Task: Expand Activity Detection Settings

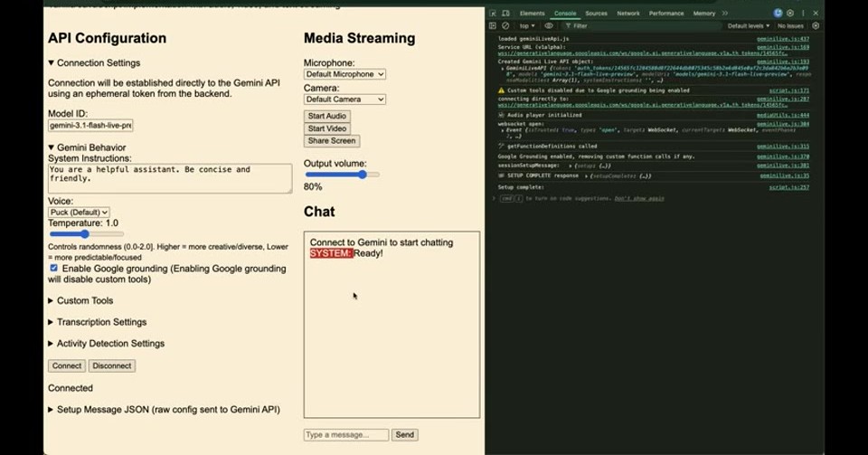Action: point(106,344)
